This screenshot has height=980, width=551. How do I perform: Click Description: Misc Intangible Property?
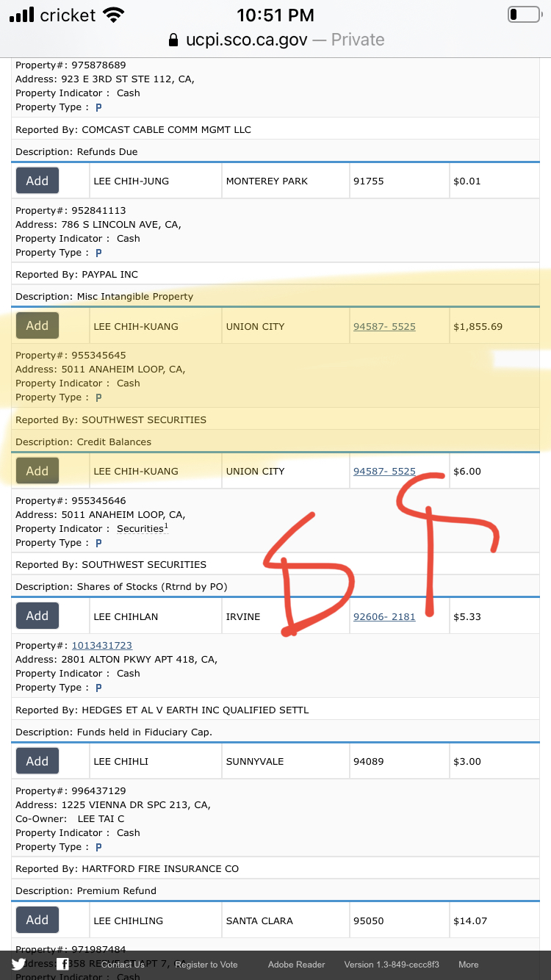[x=104, y=296]
